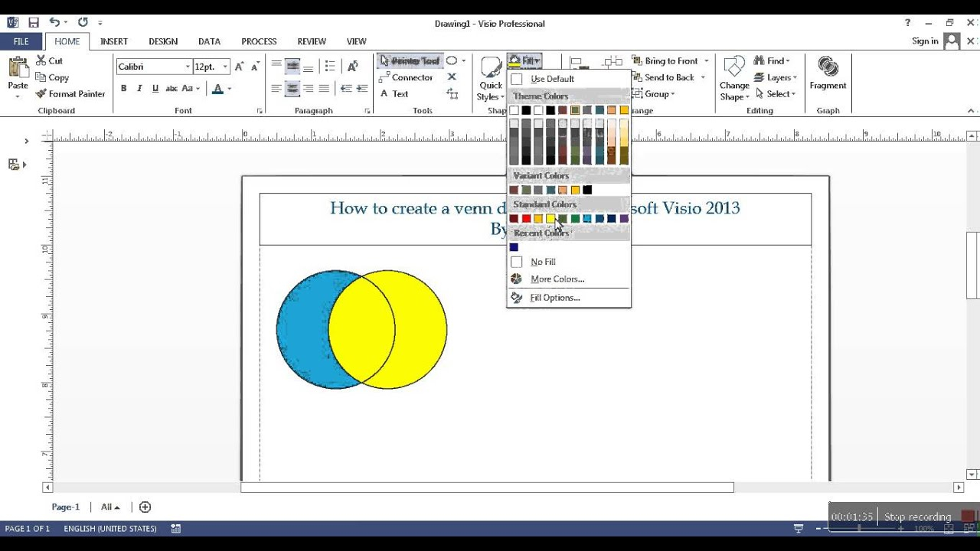
Task: Open the Layers dropdown
Action: click(776, 77)
